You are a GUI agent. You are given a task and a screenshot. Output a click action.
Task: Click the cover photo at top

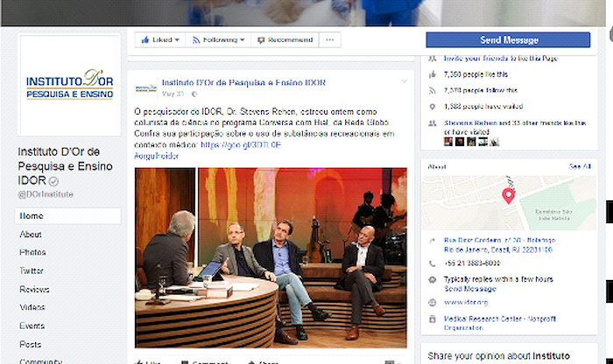click(303, 13)
